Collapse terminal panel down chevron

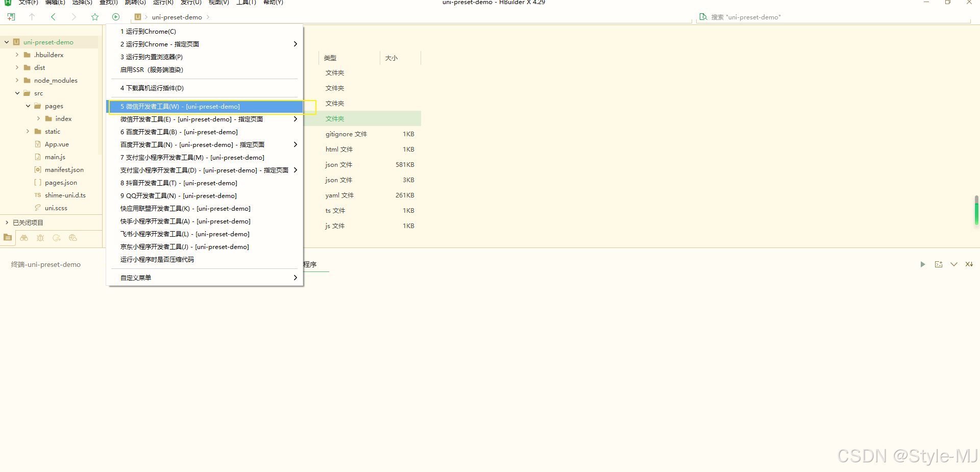click(953, 264)
